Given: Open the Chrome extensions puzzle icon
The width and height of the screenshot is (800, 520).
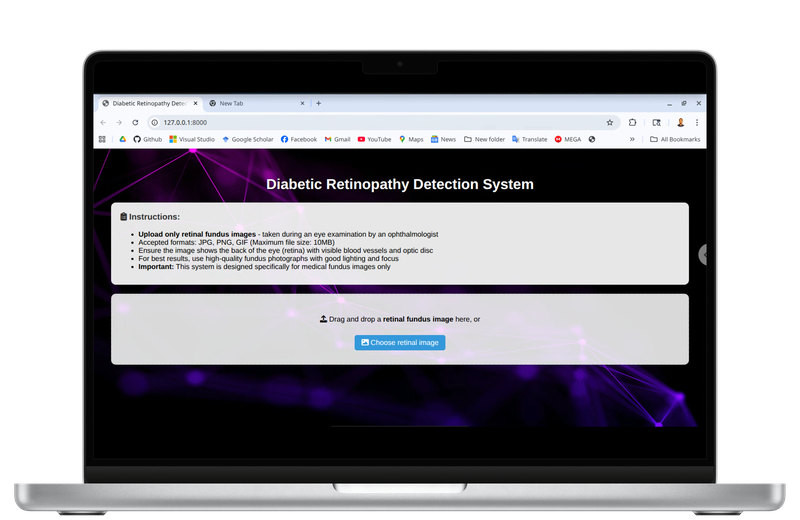Looking at the screenshot, I should tap(632, 122).
